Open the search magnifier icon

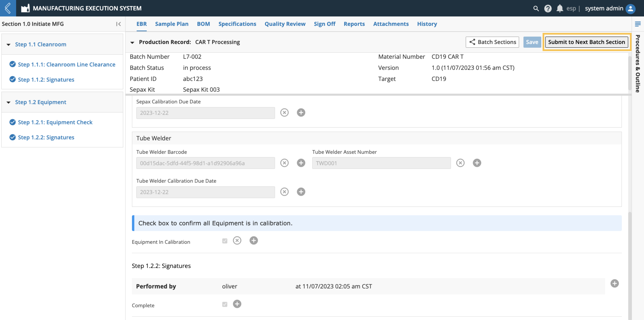[536, 8]
